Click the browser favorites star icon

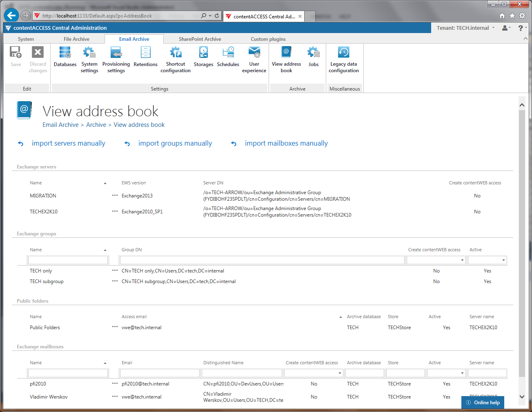(512, 16)
